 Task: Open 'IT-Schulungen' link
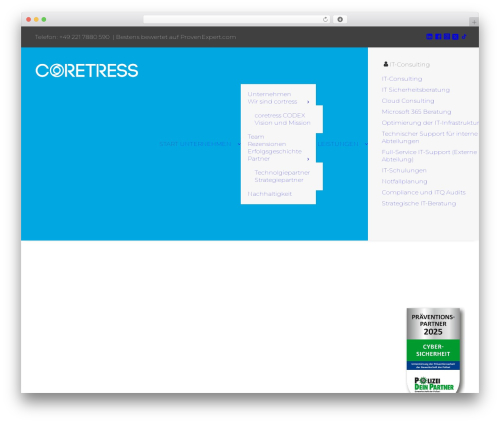tap(404, 171)
